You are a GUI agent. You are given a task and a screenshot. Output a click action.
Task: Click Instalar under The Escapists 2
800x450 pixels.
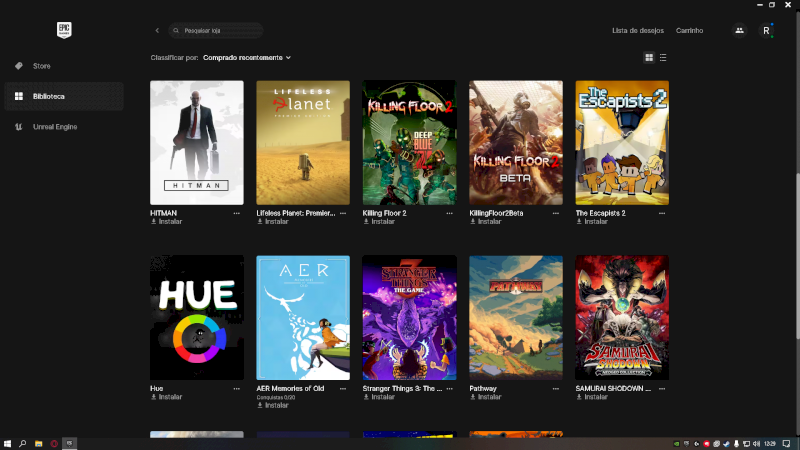592,221
